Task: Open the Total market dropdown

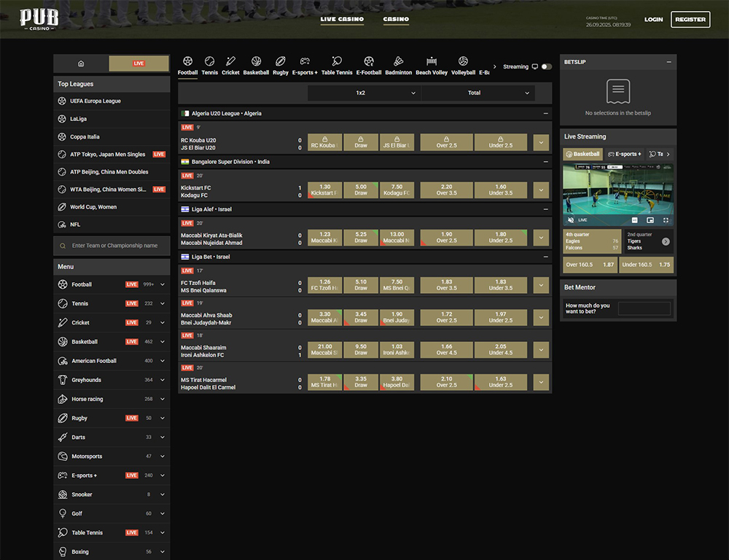Action: point(477,93)
